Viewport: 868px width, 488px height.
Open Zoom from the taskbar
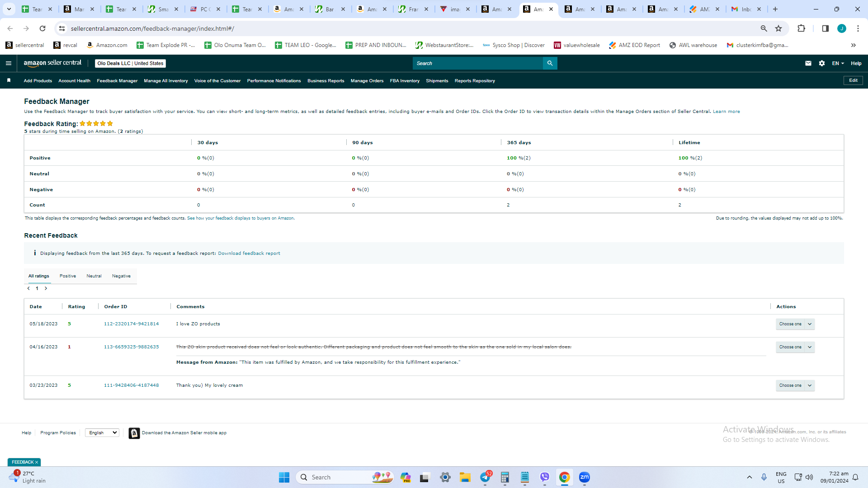pos(585,477)
